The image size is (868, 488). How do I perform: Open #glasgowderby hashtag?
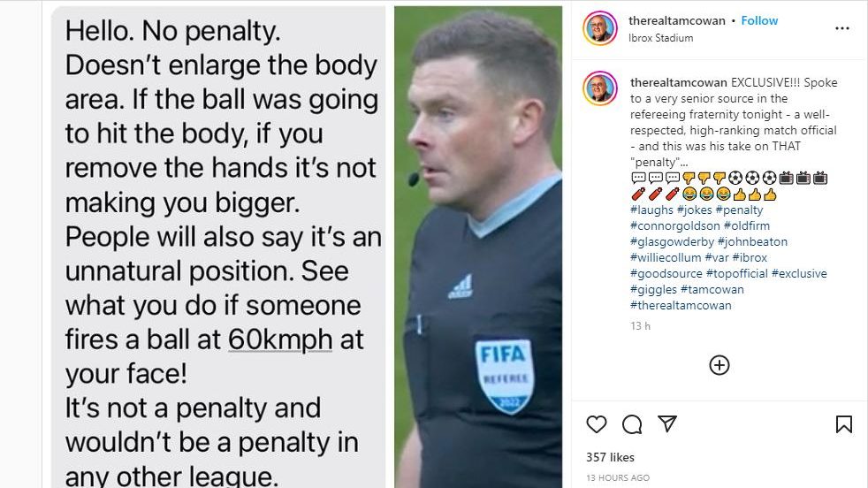(672, 241)
